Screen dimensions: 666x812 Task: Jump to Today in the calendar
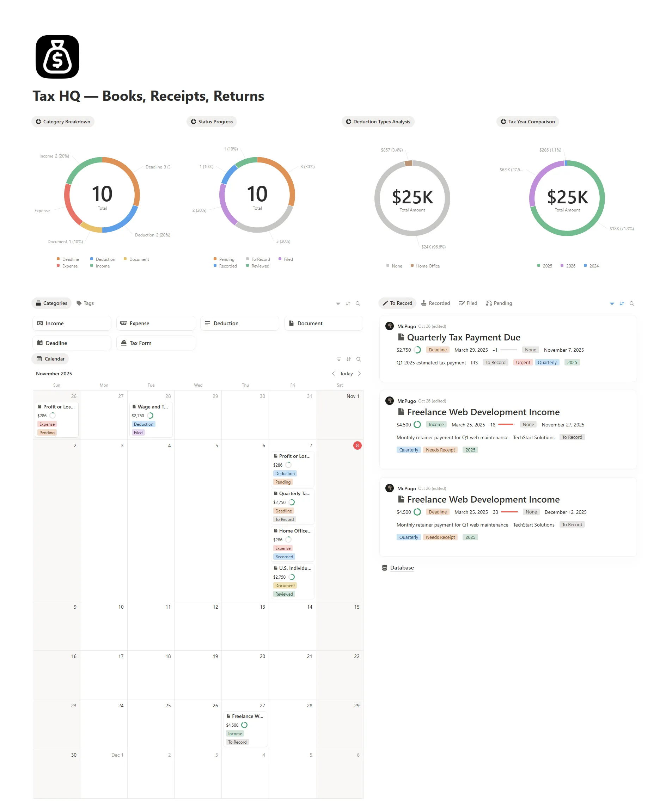pyautogui.click(x=346, y=374)
